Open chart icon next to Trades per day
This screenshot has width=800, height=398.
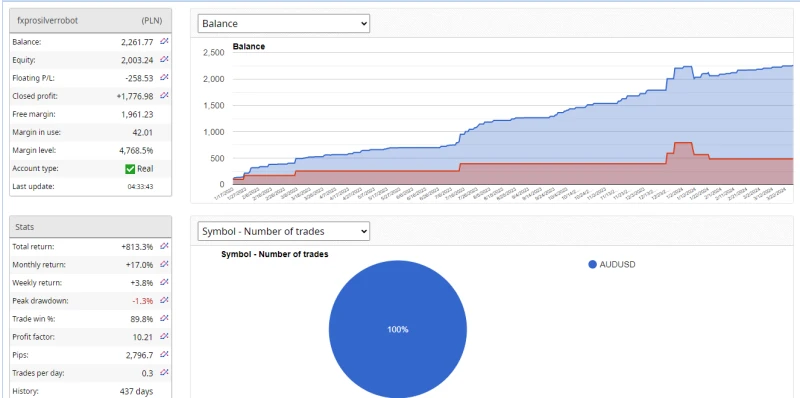pos(164,372)
